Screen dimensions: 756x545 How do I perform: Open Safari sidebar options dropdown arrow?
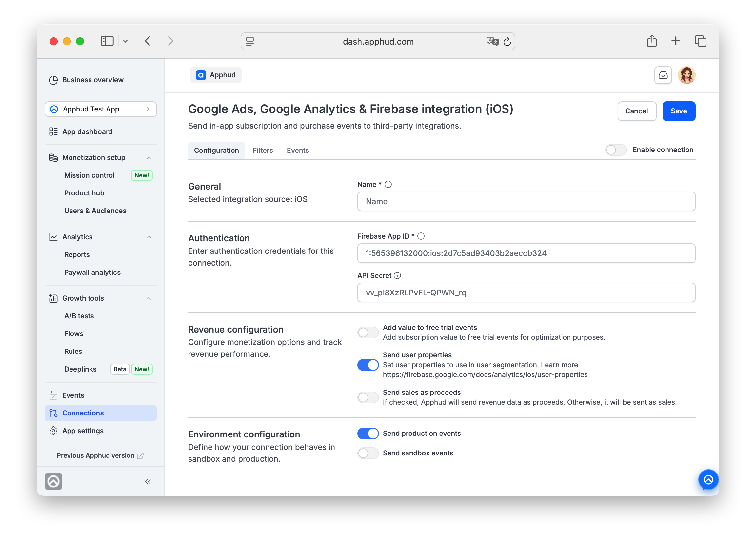[125, 41]
